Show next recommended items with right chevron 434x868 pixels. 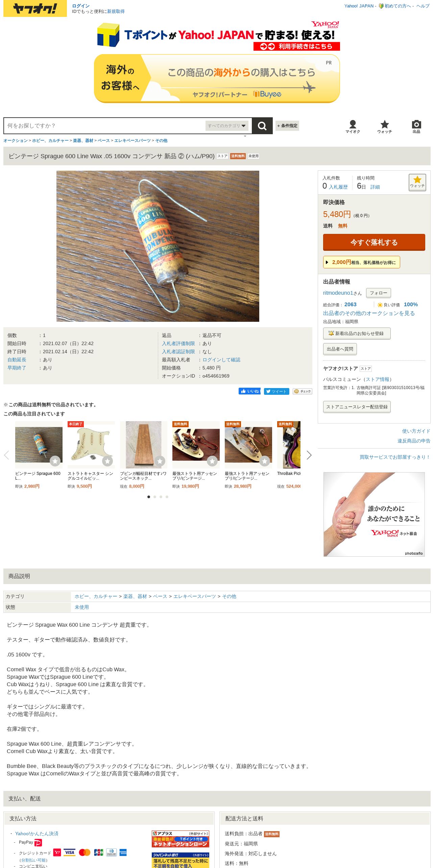(309, 455)
